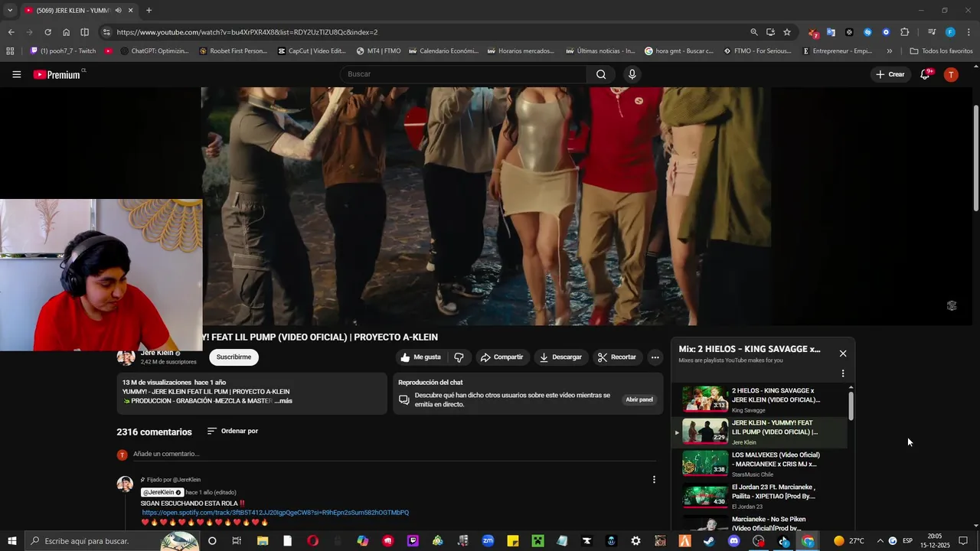Open pinned comment action menu
This screenshot has height=551, width=980.
point(654,480)
